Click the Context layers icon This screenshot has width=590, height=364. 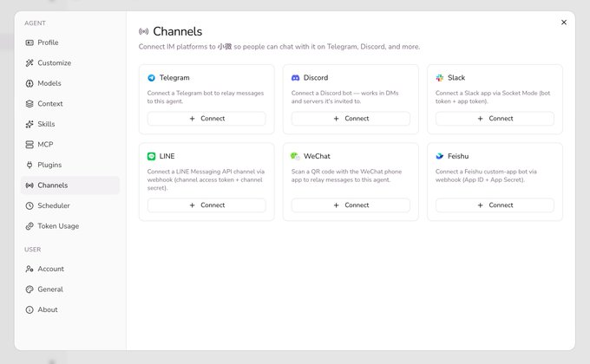pos(29,103)
